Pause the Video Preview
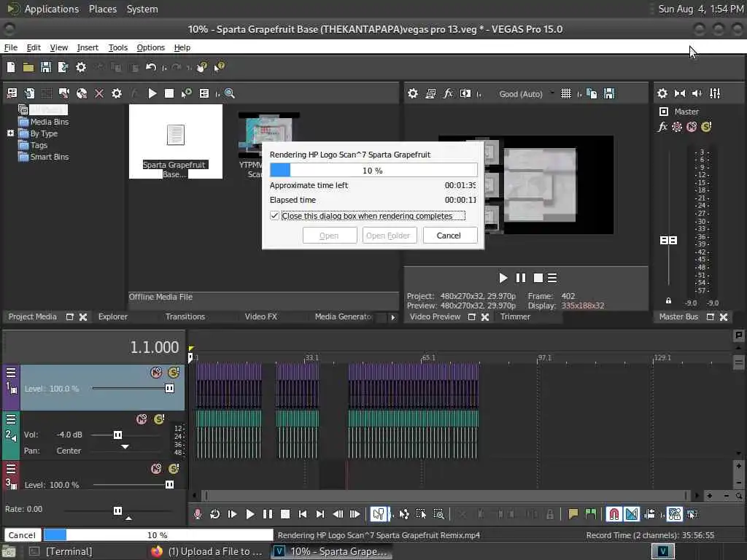 click(x=521, y=278)
